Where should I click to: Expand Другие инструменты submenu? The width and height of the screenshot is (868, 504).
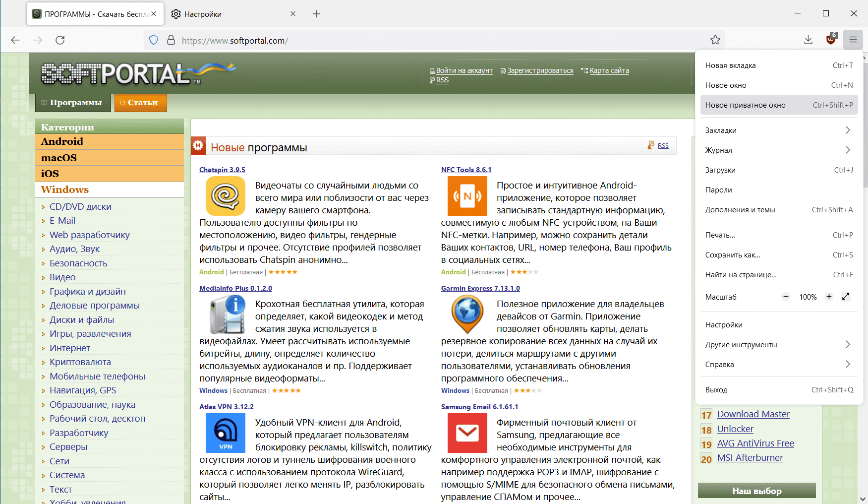click(779, 344)
